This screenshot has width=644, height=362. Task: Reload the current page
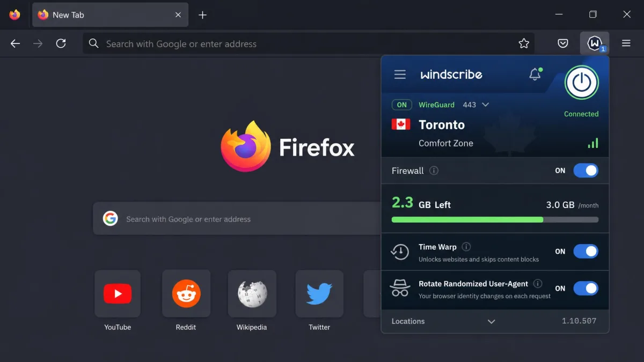(61, 43)
